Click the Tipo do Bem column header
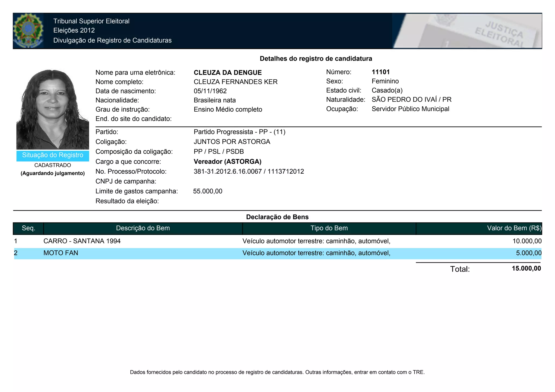Image resolution: width=555 pixels, height=392 pixels. pos(329,228)
